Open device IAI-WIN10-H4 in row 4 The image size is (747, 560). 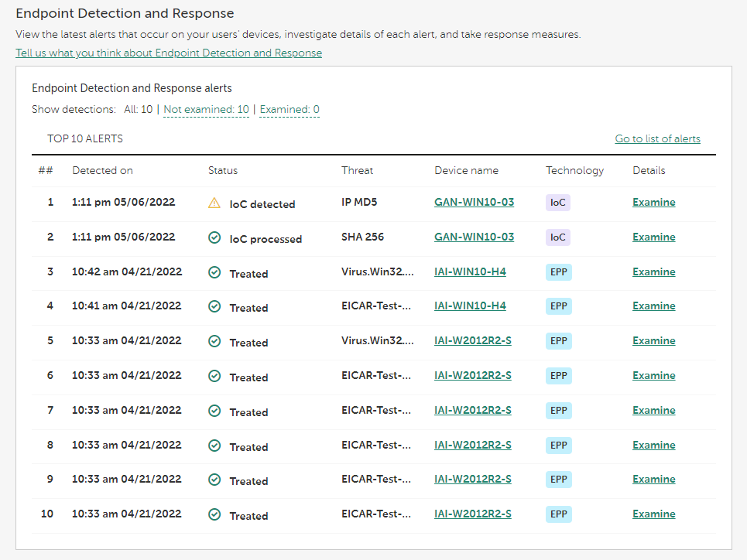point(470,306)
